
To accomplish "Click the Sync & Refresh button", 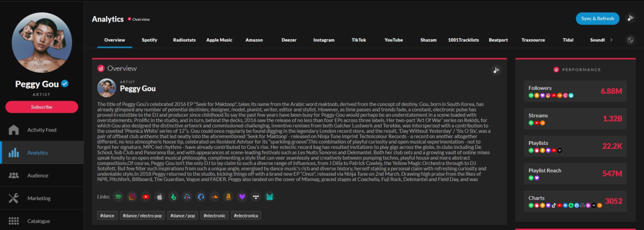I will coord(597,18).
